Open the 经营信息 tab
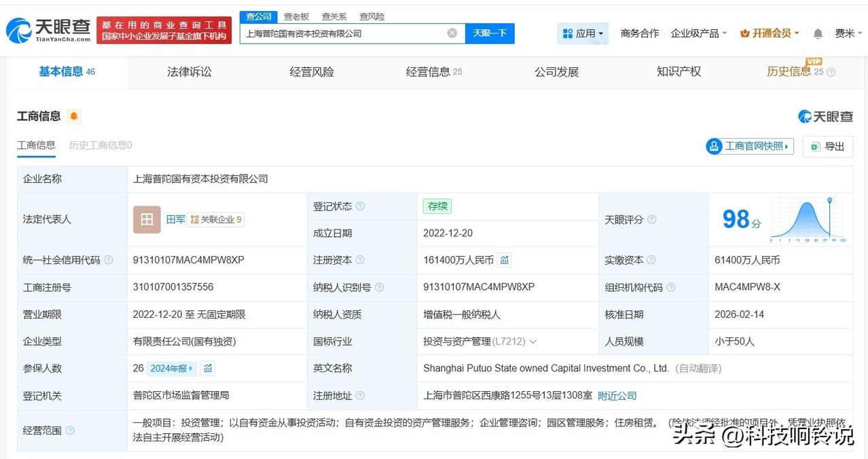The height and width of the screenshot is (459, 868). (434, 71)
